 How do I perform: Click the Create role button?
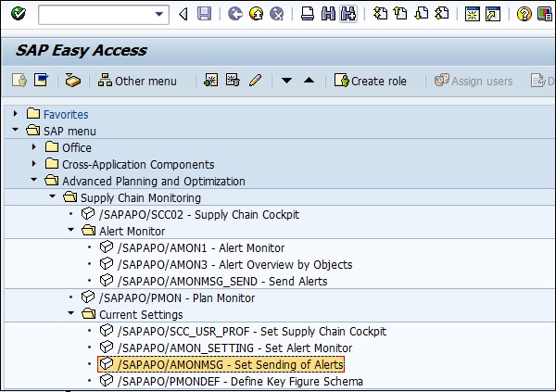click(370, 81)
